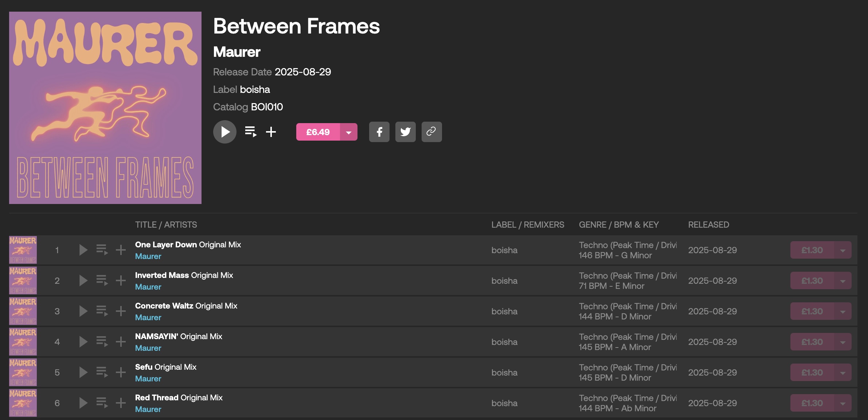This screenshot has height=420, width=868.
Task: Buy the release for £6.49
Action: pyautogui.click(x=318, y=132)
